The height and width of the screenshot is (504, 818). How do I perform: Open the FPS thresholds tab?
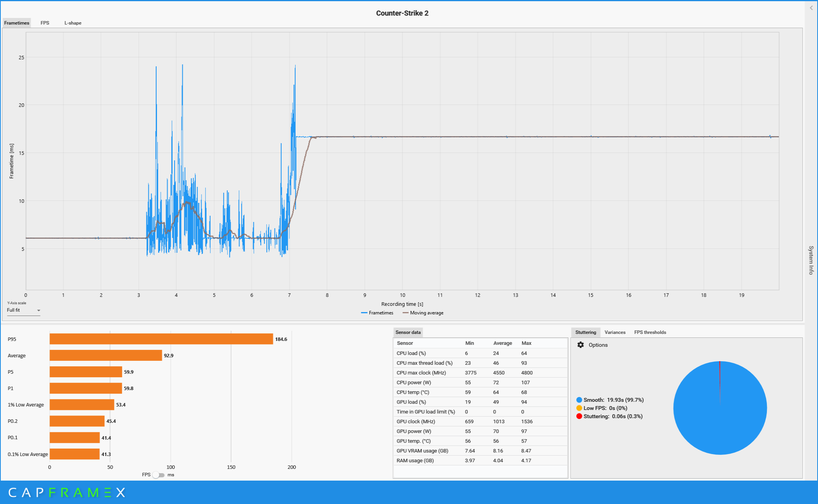point(650,332)
